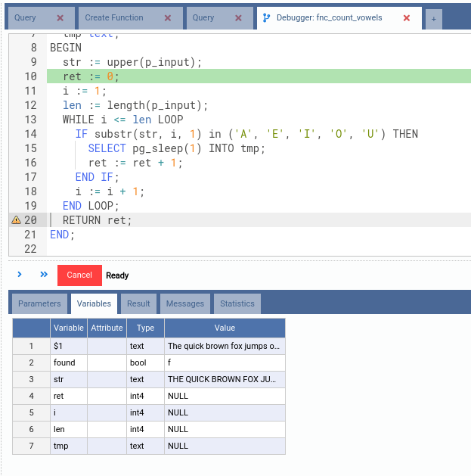Click the warning icon beside line 20
Image resolution: width=471 pixels, height=476 pixels.
coord(15,220)
